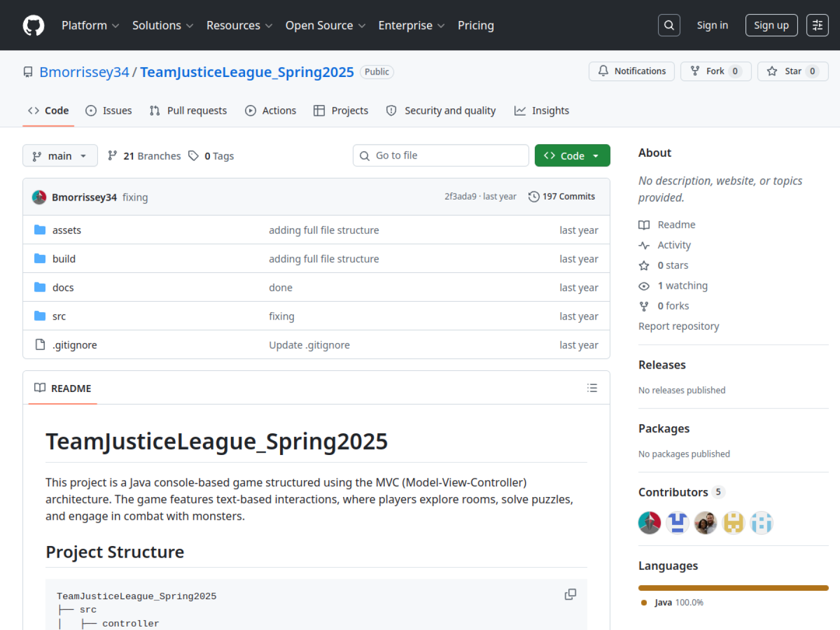Select the Code repository tab
The image size is (840, 630).
click(x=48, y=111)
